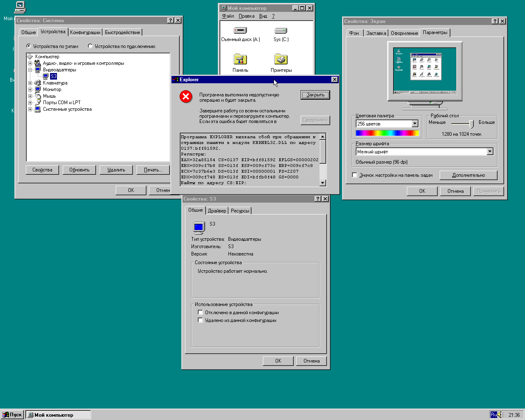The height and width of the screenshot is (420, 525).
Task: Open the Принтеры printers folder icon
Action: [x=281, y=59]
